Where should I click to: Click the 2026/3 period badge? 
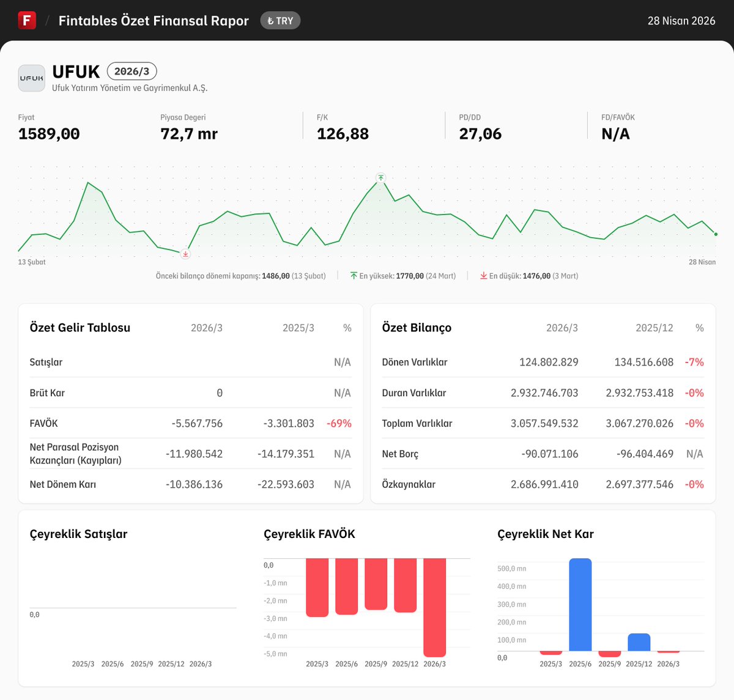pos(132,72)
